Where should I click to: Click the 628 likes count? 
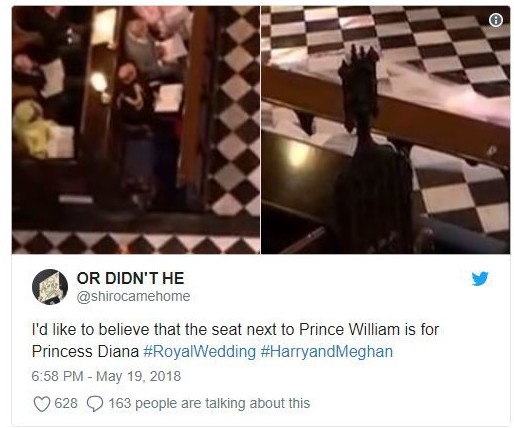click(x=66, y=403)
